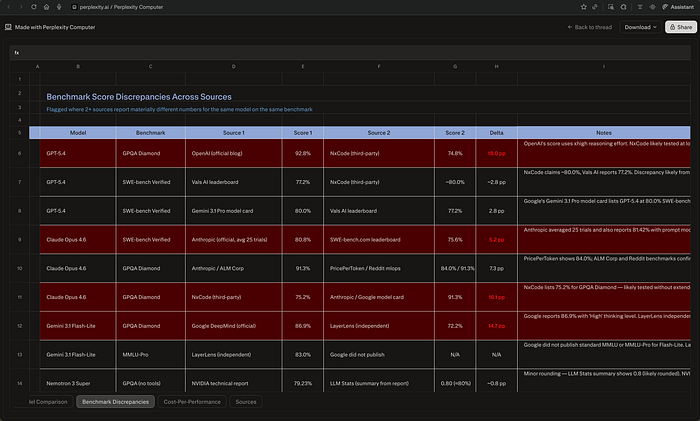
Task: Click the Benchmark header cell
Action: 150,133
